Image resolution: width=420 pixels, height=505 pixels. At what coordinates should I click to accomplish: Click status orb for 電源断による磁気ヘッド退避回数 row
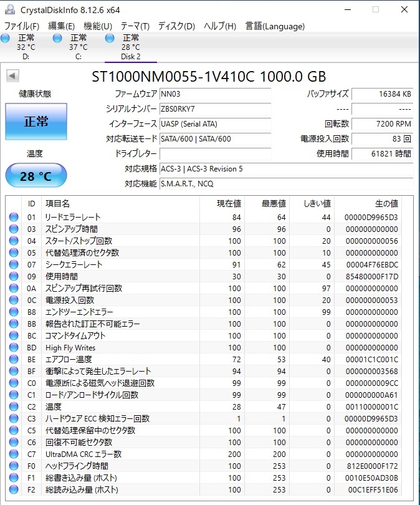14,383
